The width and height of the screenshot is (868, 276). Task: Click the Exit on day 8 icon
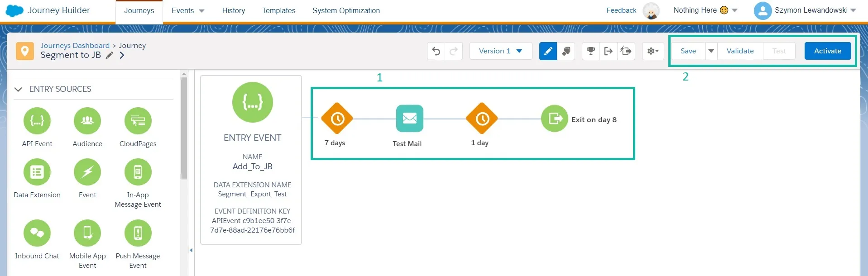(x=554, y=119)
